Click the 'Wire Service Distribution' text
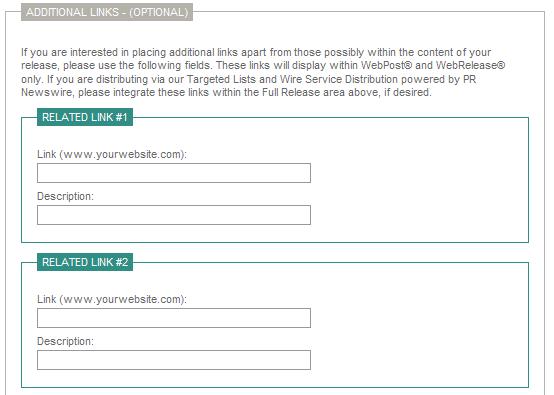554x395 pixels. tap(339, 79)
